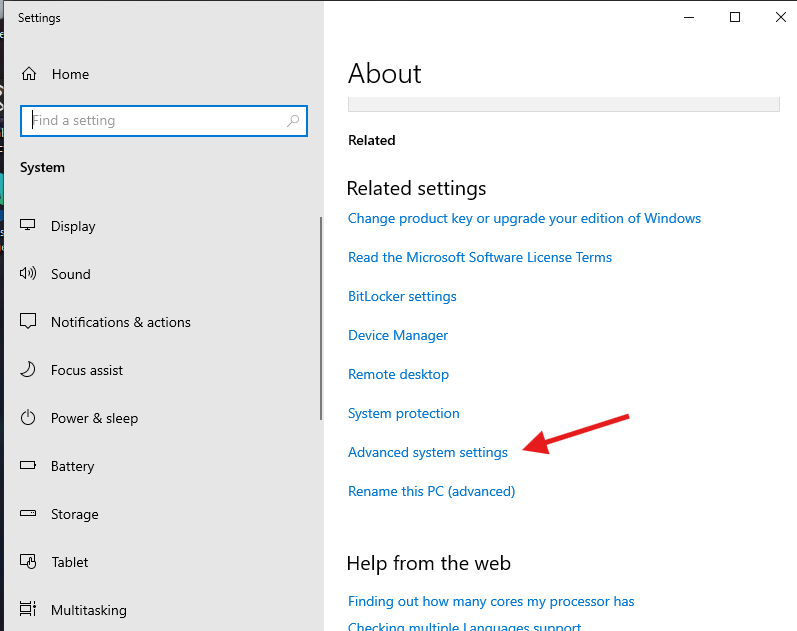
Task: Open Storage drive icon
Action: click(29, 514)
